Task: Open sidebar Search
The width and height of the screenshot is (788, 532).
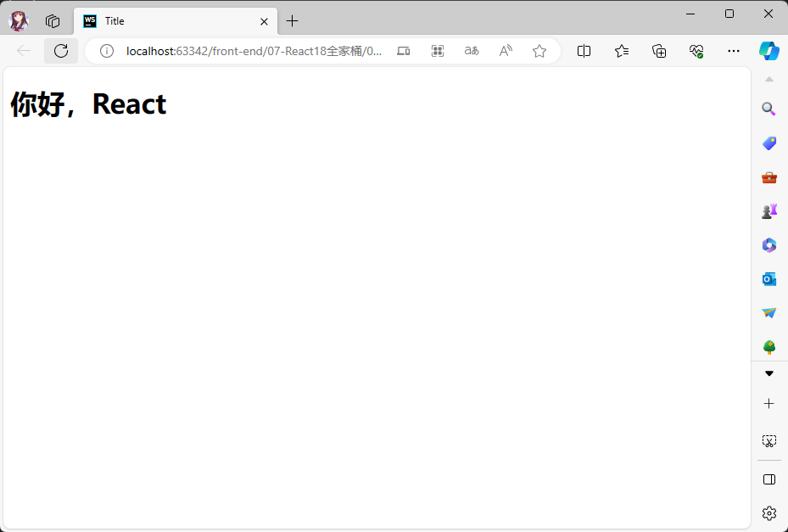Action: pyautogui.click(x=769, y=109)
